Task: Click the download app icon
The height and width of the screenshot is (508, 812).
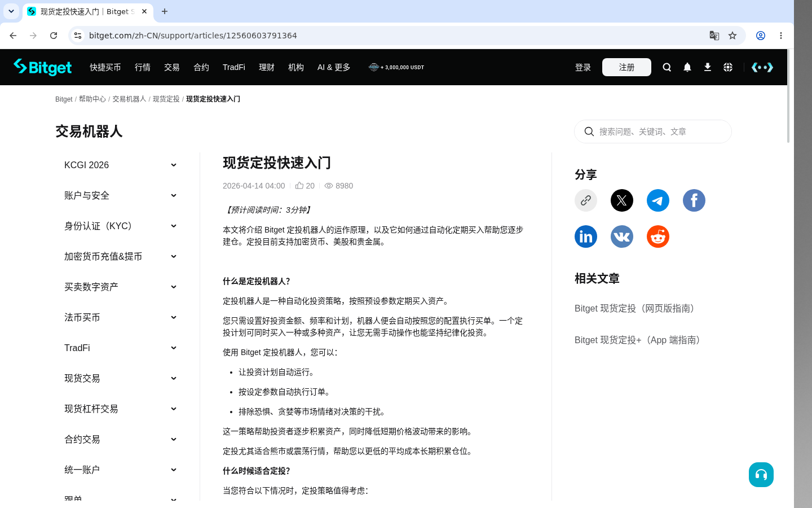Action: [x=708, y=67]
